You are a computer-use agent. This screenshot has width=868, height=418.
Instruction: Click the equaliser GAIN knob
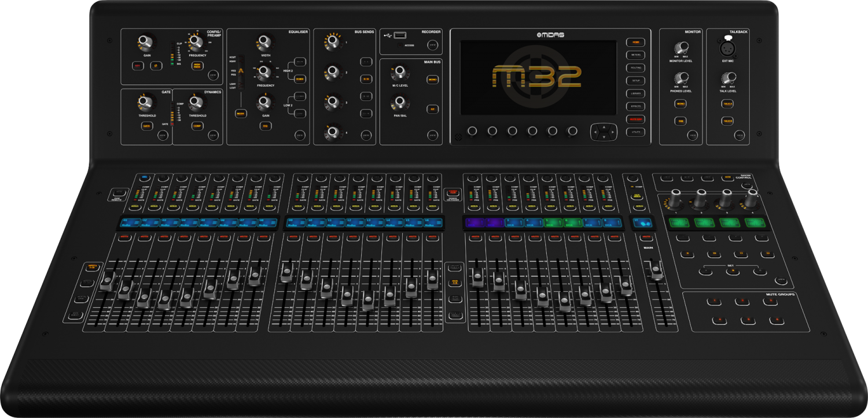click(264, 103)
